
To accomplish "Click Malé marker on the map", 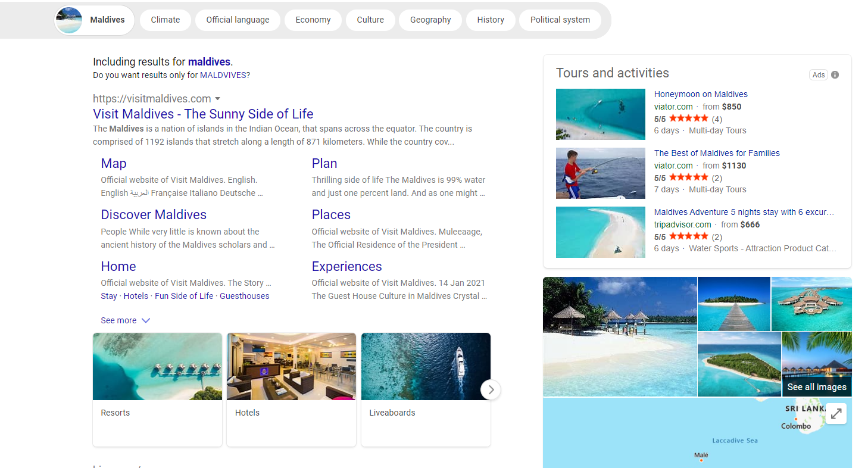I will click(701, 459).
